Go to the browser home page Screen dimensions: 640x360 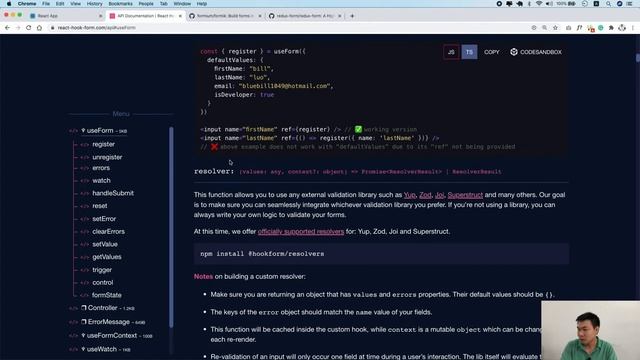(39, 28)
